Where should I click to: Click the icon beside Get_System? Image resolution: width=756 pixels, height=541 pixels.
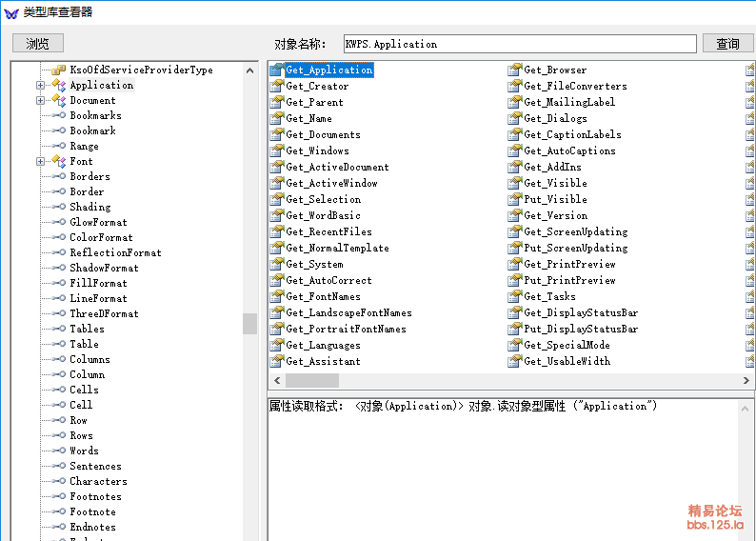[x=276, y=264]
